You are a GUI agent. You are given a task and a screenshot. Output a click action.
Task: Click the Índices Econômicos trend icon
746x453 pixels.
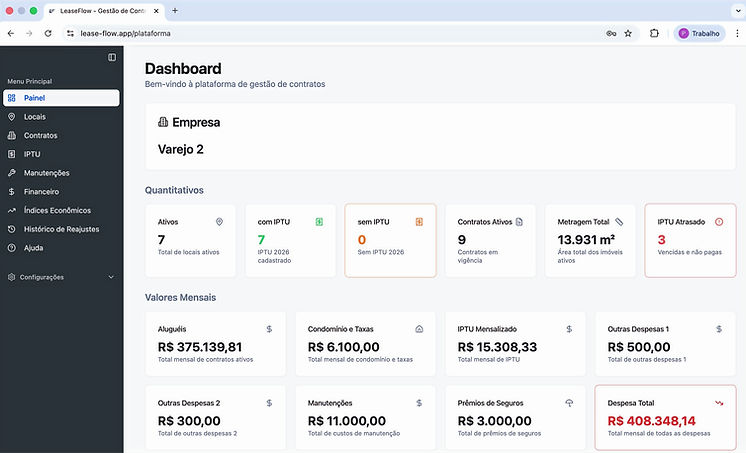[12, 210]
